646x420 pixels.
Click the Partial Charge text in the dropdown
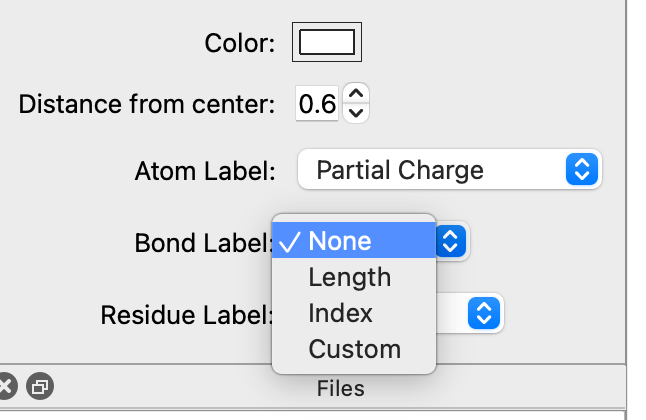pos(399,170)
